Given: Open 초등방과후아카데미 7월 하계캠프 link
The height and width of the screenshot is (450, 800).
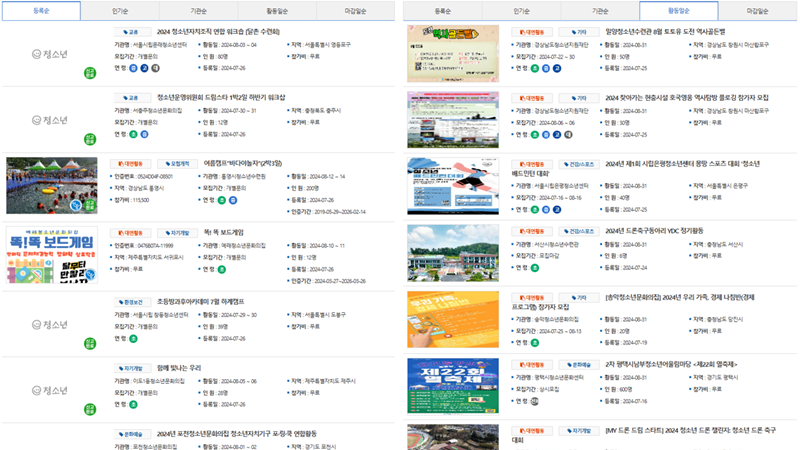Looking at the screenshot, I should pos(200,302).
